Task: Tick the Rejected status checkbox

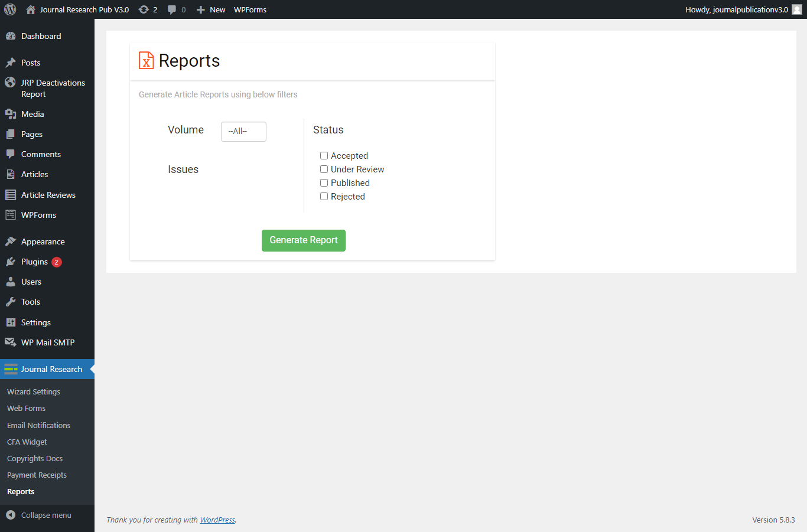Action: [324, 197]
